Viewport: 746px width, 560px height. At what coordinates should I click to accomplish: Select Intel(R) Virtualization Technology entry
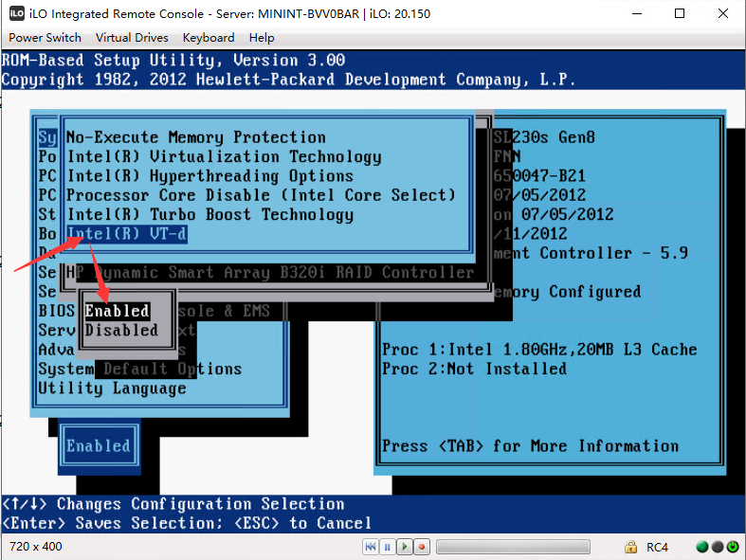224,157
